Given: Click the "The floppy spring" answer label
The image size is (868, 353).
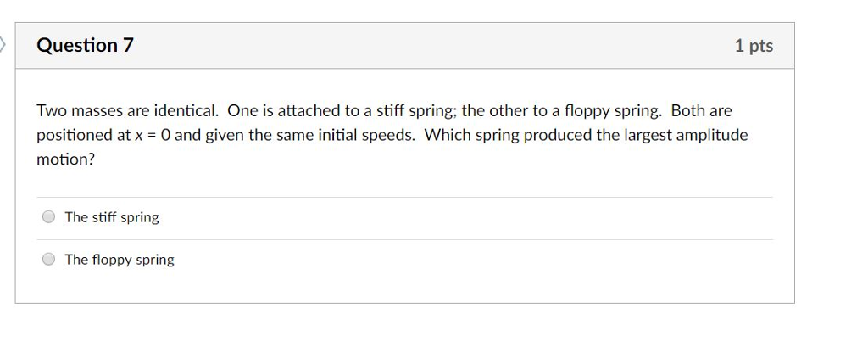Looking at the screenshot, I should [120, 260].
